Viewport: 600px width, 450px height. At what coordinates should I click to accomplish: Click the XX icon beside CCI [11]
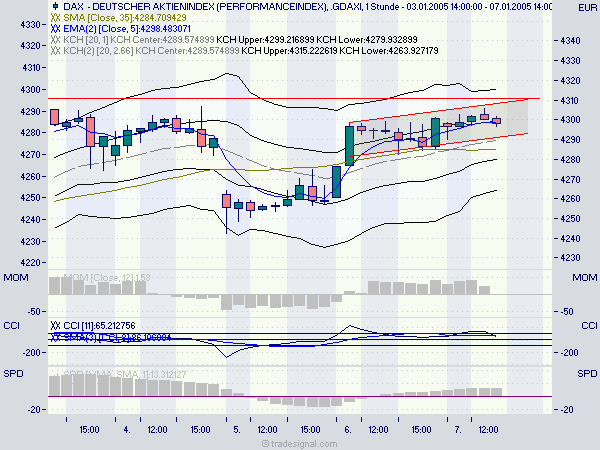tap(55, 326)
